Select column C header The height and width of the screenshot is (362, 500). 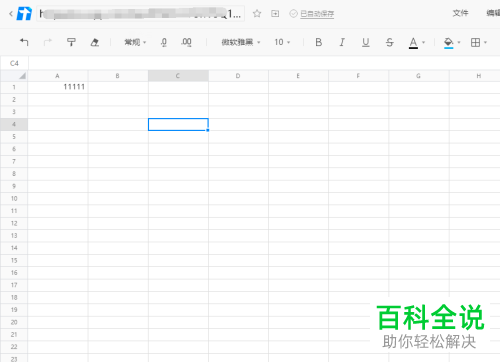coord(178,76)
